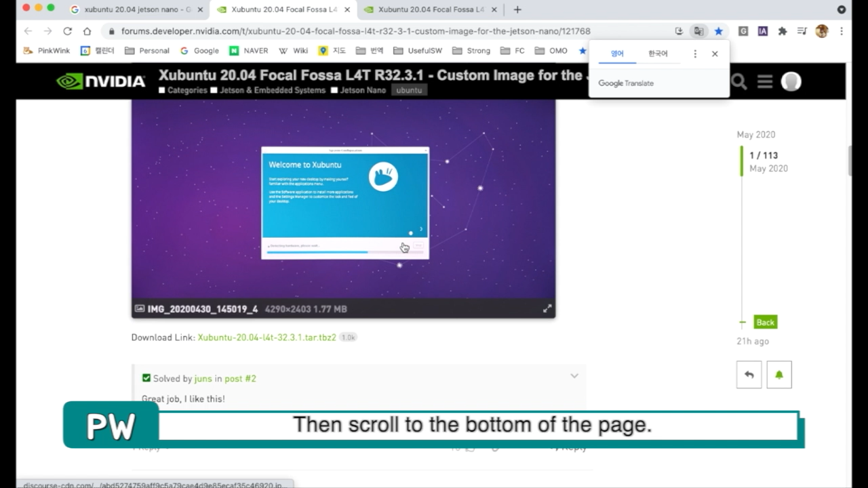Screen dimensions: 868x488
Task: Click the Back button on timeline
Action: [x=765, y=323]
